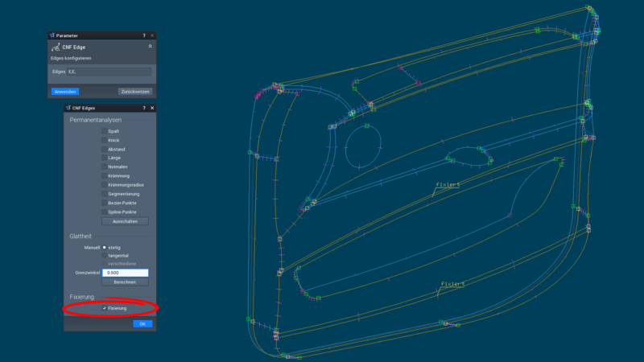Screen dimensions: 644x362
Task: Select the verschiedene radio option
Action: [x=105, y=264]
